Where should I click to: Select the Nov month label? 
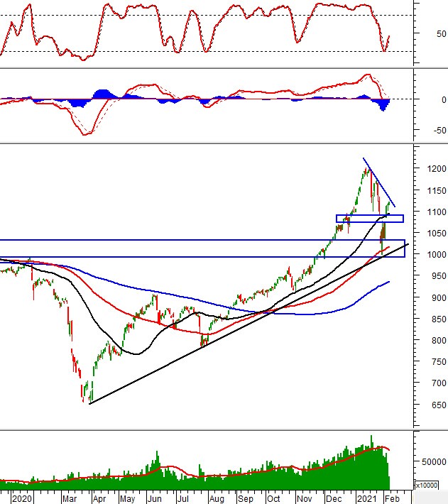pos(304,499)
